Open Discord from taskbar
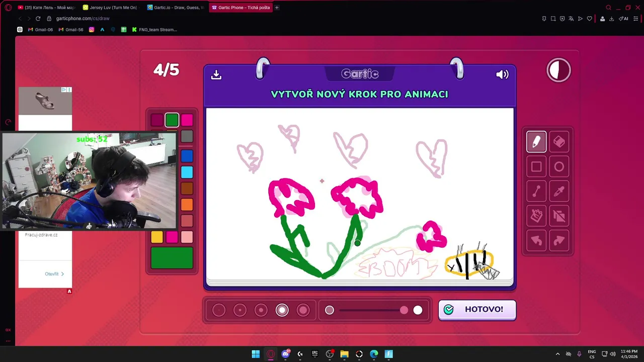 point(285,354)
